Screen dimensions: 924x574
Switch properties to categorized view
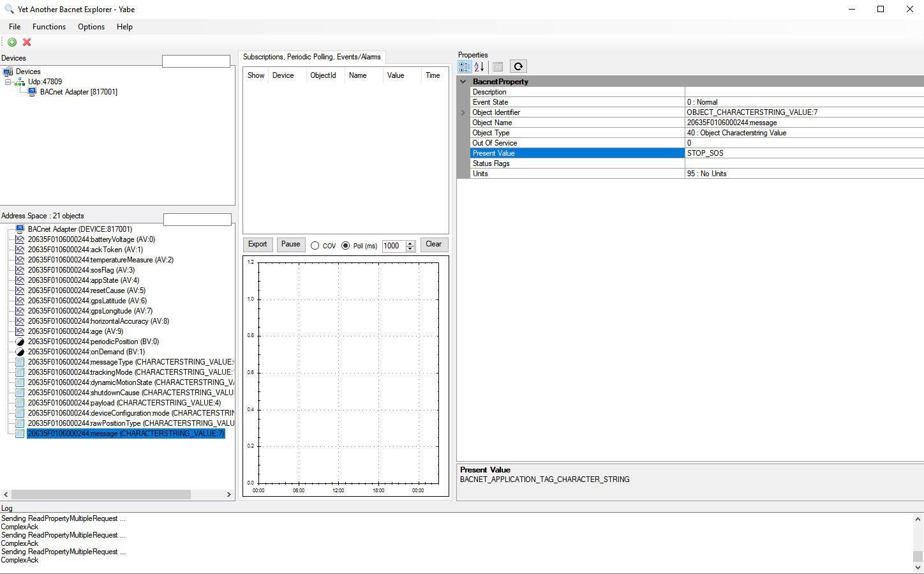(x=465, y=66)
